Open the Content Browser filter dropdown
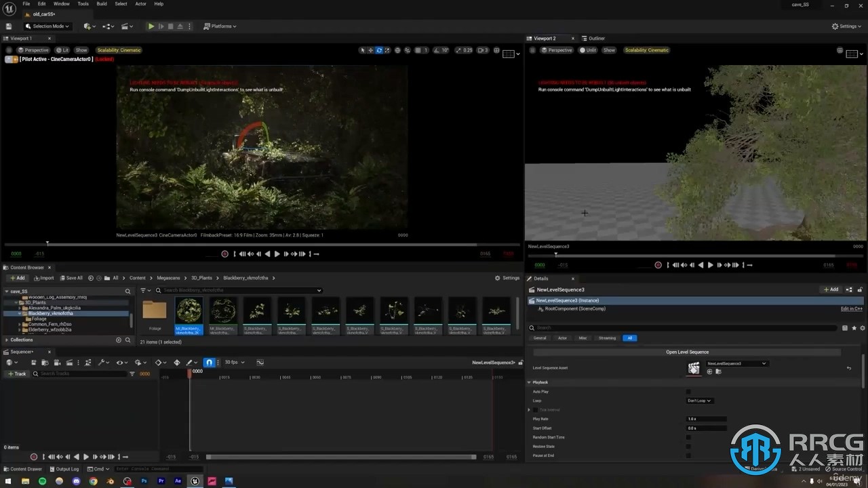 pyautogui.click(x=146, y=291)
